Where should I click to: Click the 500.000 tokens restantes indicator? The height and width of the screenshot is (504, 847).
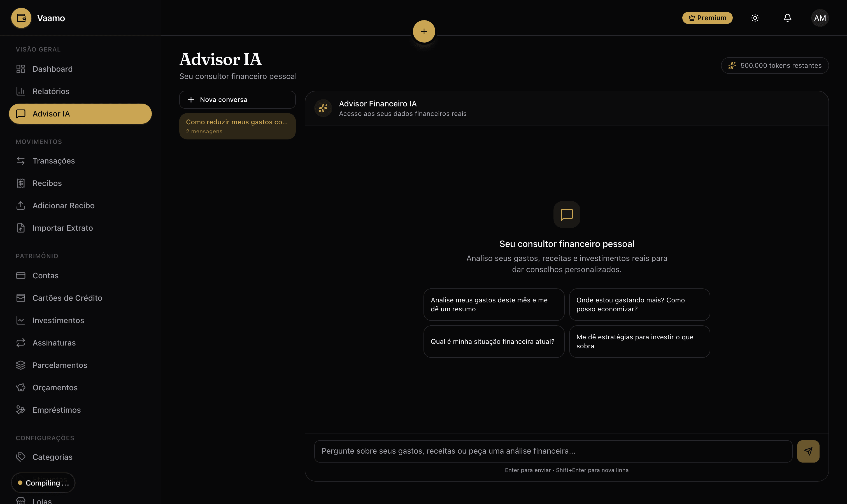774,66
